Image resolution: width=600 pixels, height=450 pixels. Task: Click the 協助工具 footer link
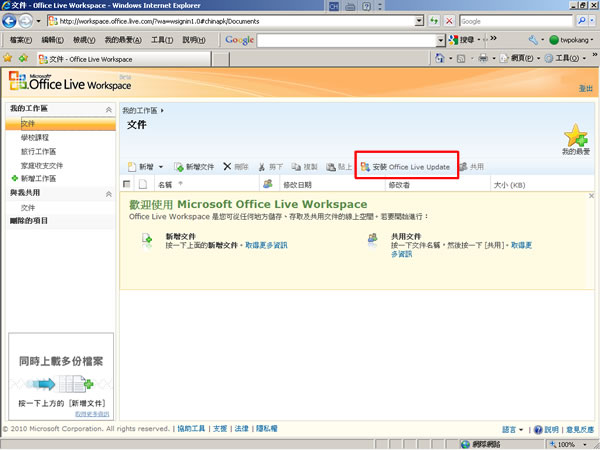click(191, 429)
